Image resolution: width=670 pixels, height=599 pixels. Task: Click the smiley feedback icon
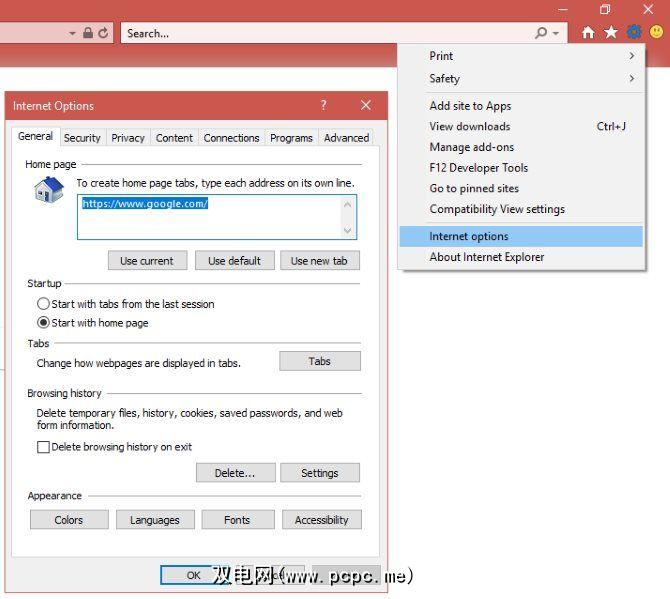click(x=656, y=32)
